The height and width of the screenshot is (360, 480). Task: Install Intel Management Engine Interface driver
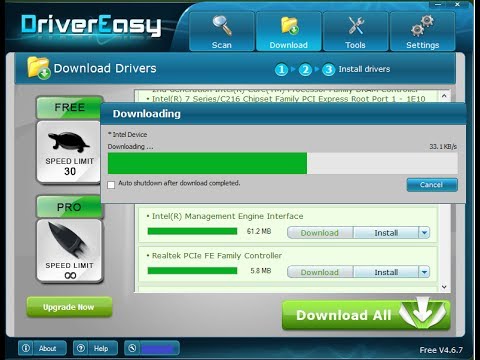pos(386,233)
